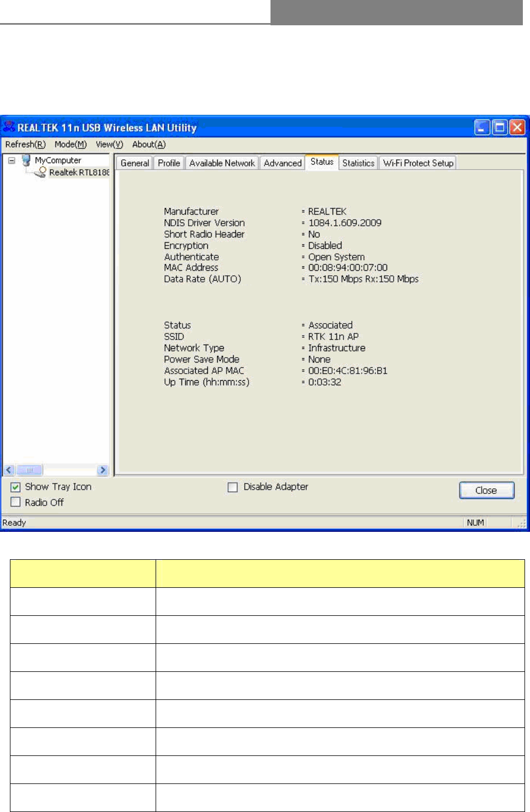Click the REALTEK utility title bar icon
The height and width of the screenshot is (812, 530).
pos(9,127)
